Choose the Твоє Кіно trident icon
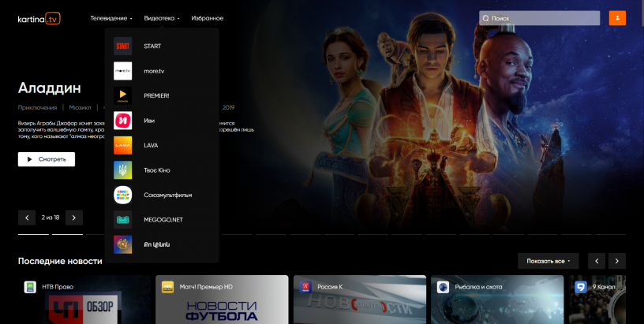This screenshot has width=644, height=324. [122, 170]
